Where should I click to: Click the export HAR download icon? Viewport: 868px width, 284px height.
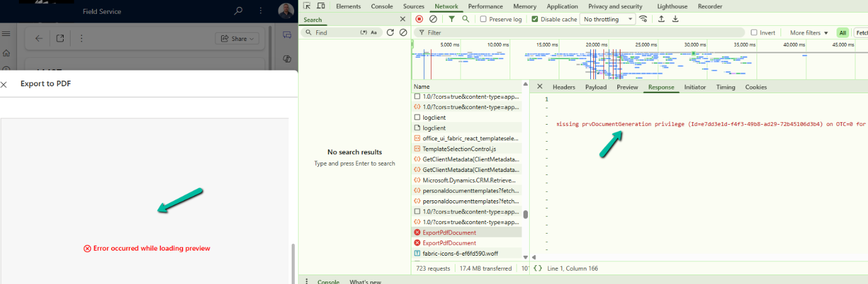pyautogui.click(x=675, y=19)
